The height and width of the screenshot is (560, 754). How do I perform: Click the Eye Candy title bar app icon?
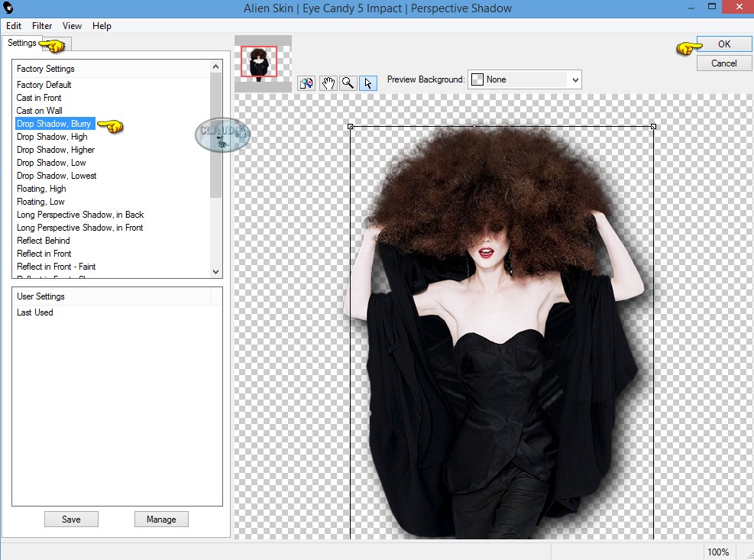tap(8, 8)
